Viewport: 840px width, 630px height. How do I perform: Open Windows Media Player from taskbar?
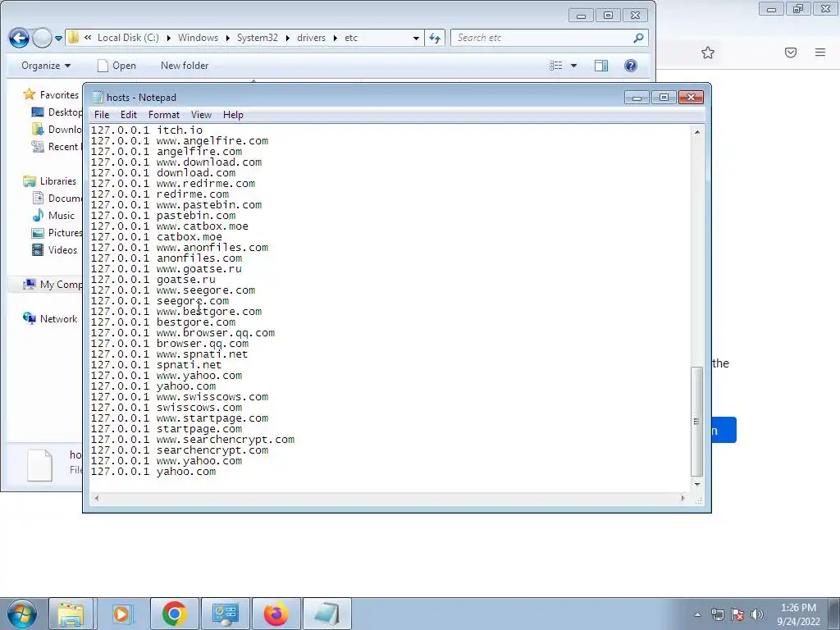tap(121, 614)
